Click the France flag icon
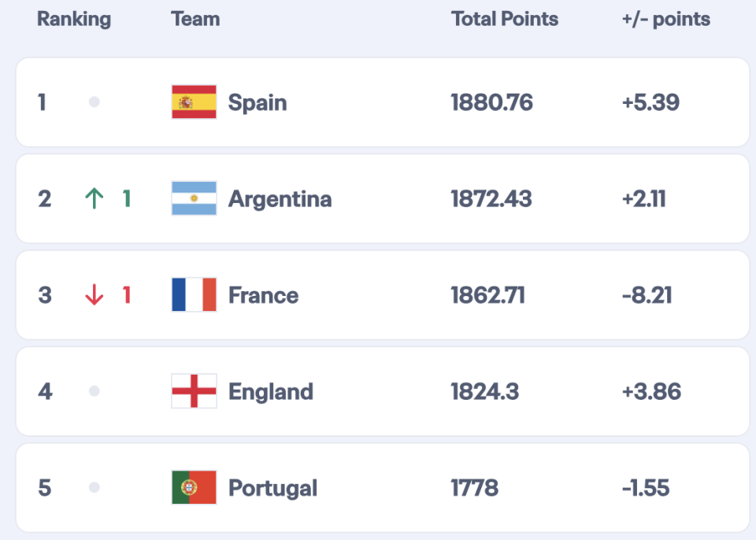 [x=194, y=295]
